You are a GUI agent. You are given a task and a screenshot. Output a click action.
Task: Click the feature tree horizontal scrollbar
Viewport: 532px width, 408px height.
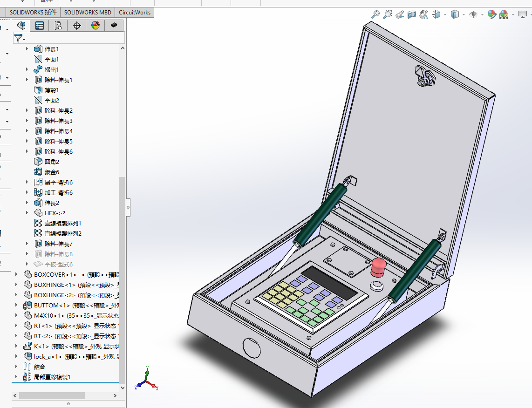click(x=51, y=395)
